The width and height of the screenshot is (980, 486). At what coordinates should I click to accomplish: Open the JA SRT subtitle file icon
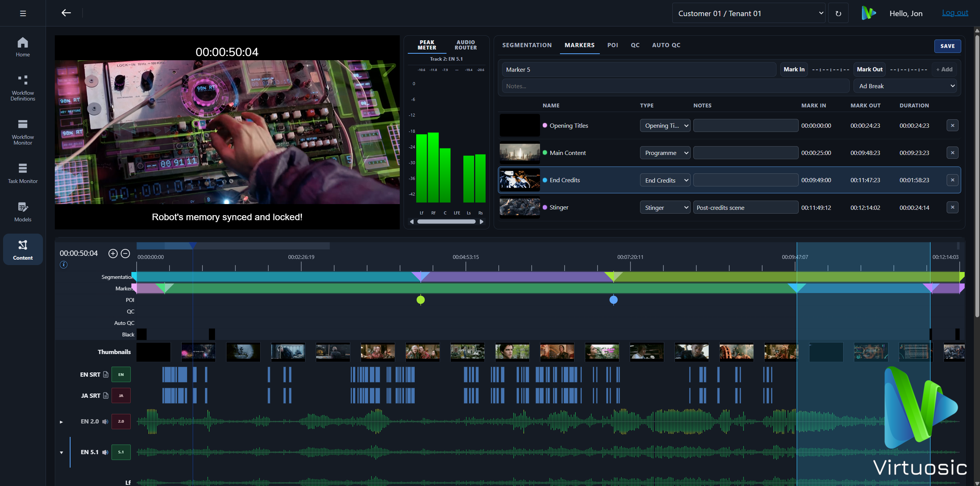106,395
